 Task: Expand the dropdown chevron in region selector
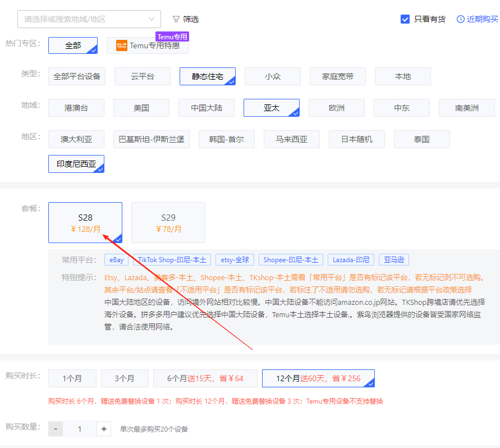click(152, 19)
